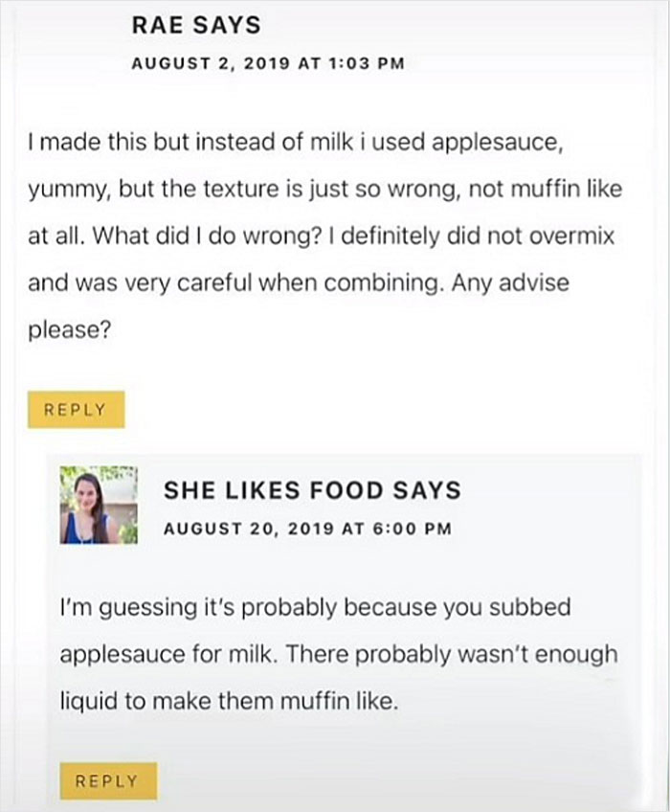
Task: Click the permalink time for the author reply
Action: [x=304, y=525]
